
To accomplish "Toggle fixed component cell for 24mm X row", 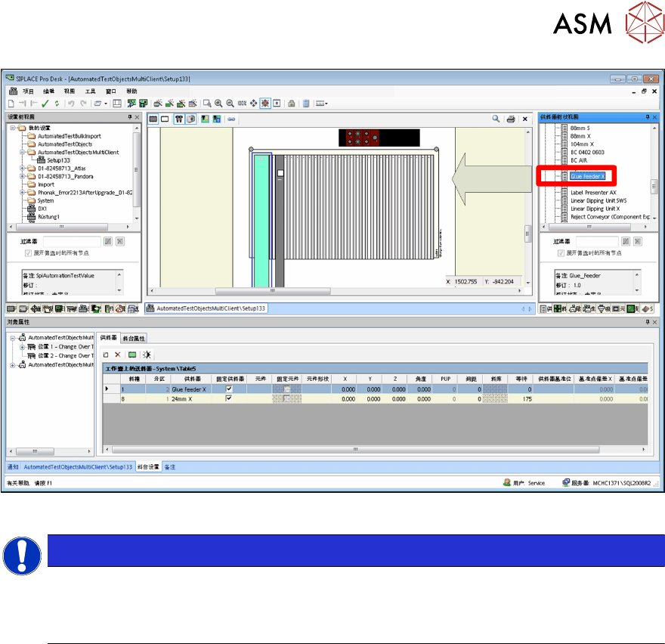I will pos(287,398).
